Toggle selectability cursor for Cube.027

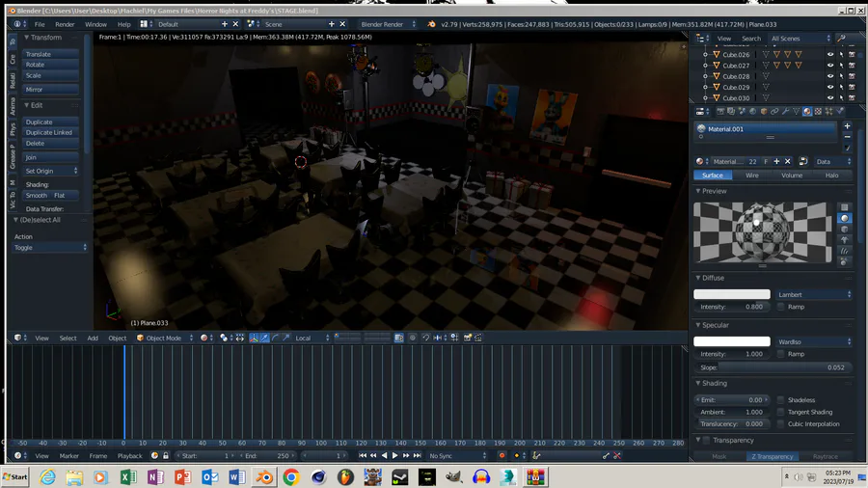pos(841,66)
